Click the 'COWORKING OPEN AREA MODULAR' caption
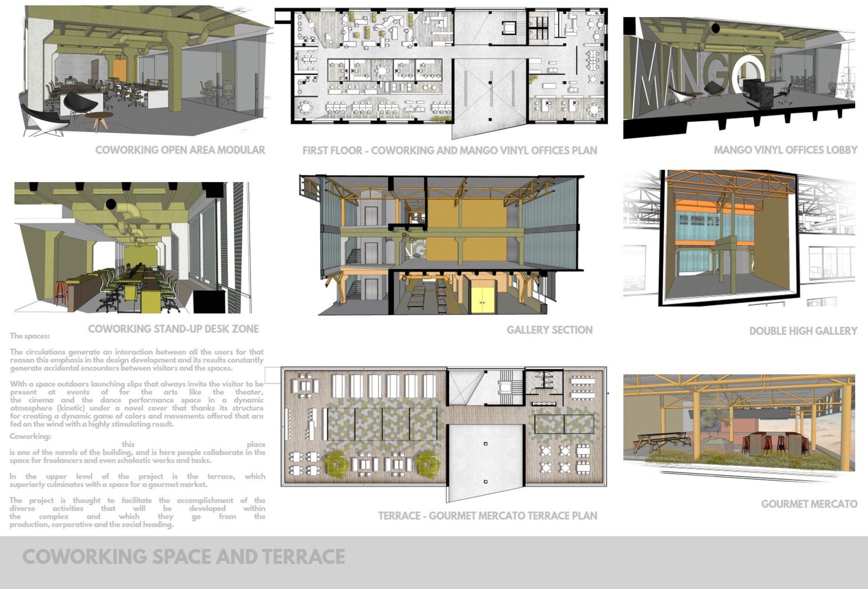Screen dimensions: 868x589 tap(180, 150)
